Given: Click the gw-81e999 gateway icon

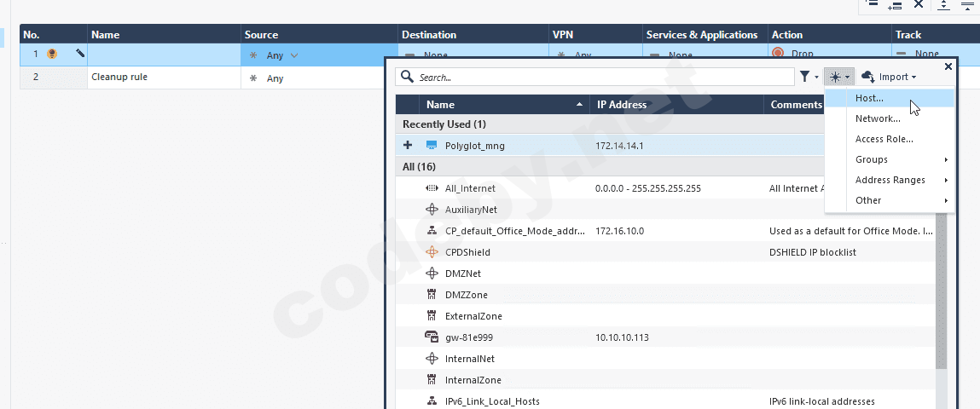Looking at the screenshot, I should click(x=432, y=337).
